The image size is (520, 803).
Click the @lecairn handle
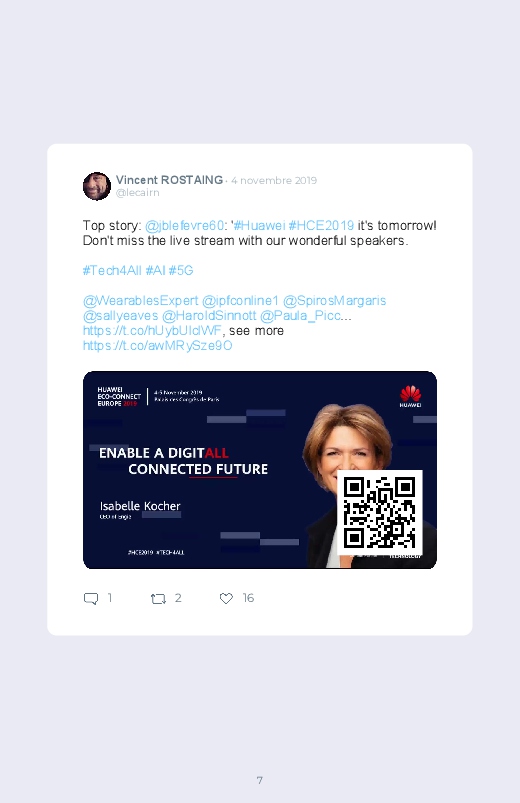pyautogui.click(x=137, y=193)
